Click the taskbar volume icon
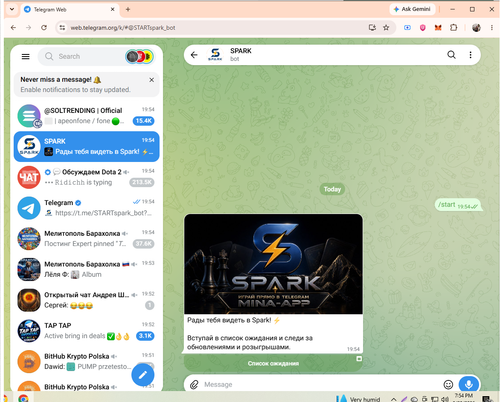The image size is (500, 402). pos(445,399)
